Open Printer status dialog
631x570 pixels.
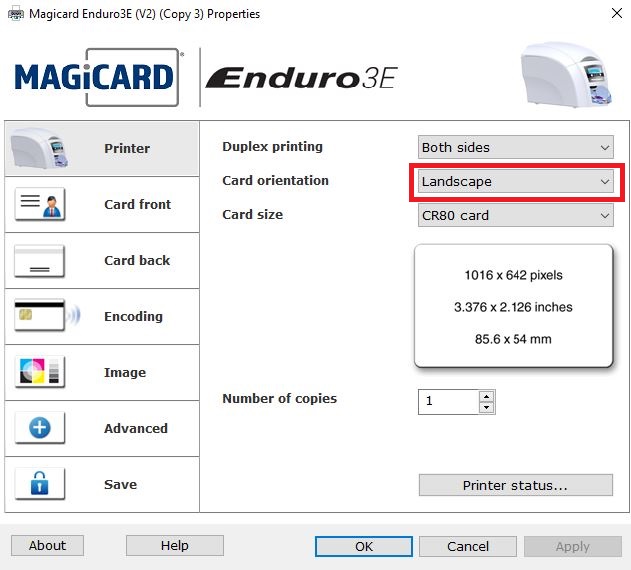[x=516, y=485]
